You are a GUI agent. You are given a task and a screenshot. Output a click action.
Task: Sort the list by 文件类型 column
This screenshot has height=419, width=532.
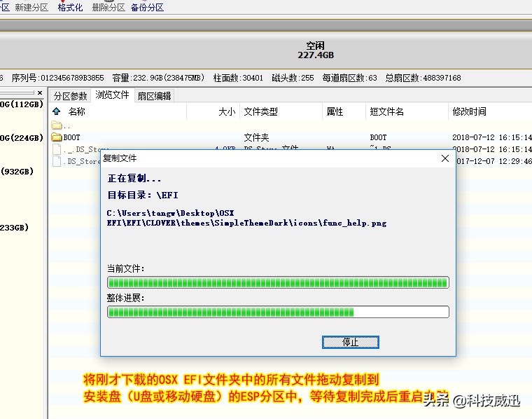click(260, 111)
